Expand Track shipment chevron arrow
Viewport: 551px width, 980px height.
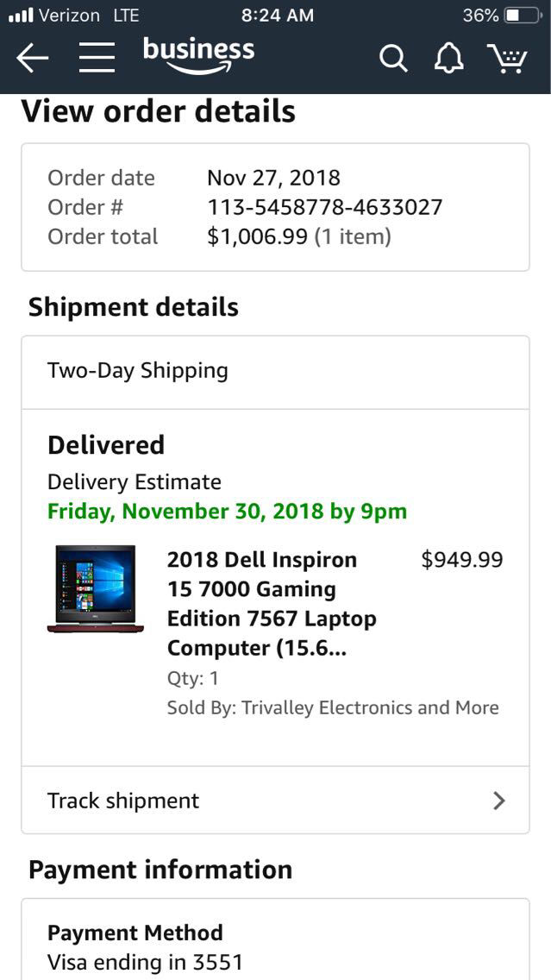click(498, 801)
